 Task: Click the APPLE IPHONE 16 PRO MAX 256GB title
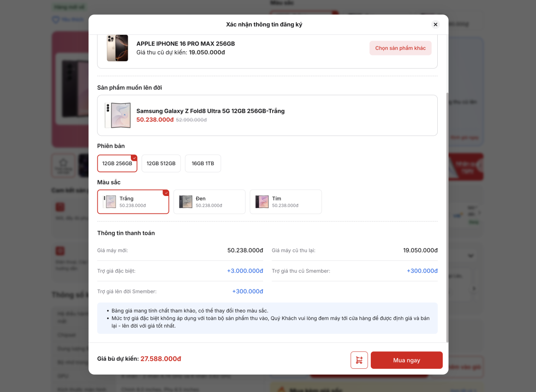point(185,44)
